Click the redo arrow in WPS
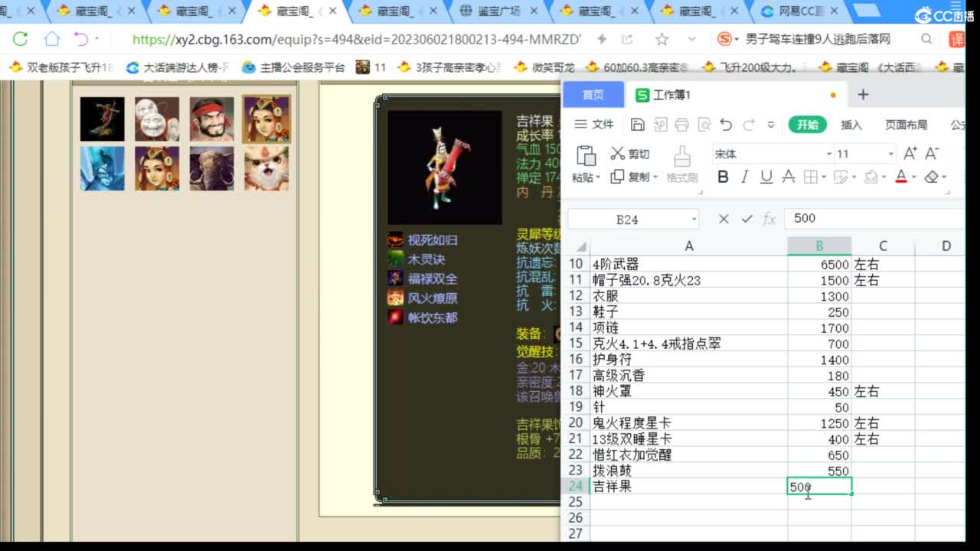 click(749, 125)
